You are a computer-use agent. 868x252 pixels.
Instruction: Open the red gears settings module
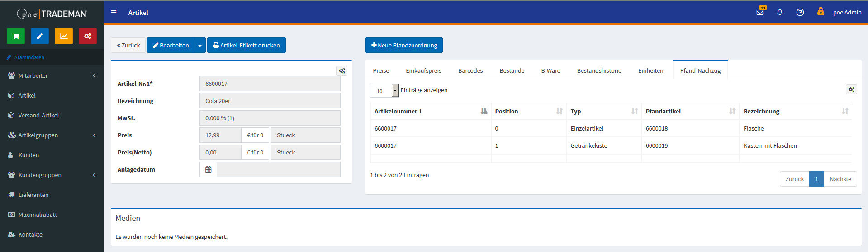tap(88, 36)
